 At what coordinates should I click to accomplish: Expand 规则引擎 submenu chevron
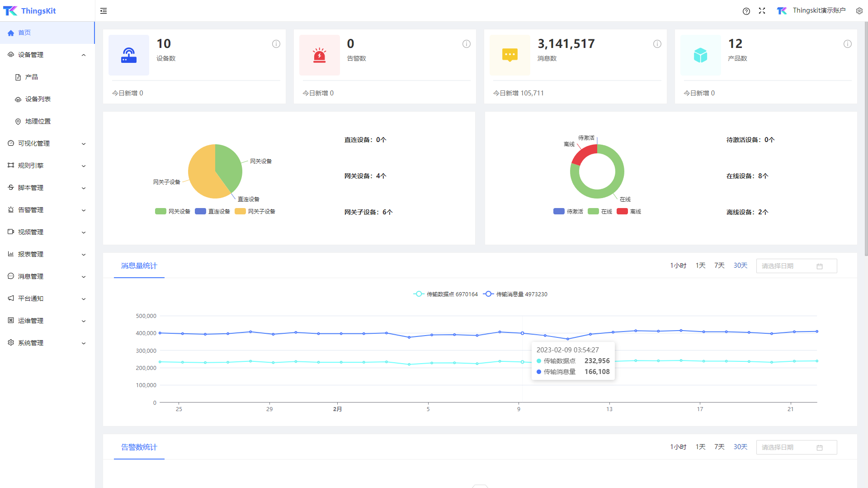pyautogui.click(x=84, y=166)
